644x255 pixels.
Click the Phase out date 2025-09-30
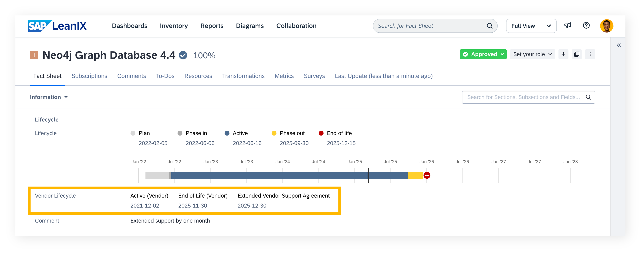[294, 143]
